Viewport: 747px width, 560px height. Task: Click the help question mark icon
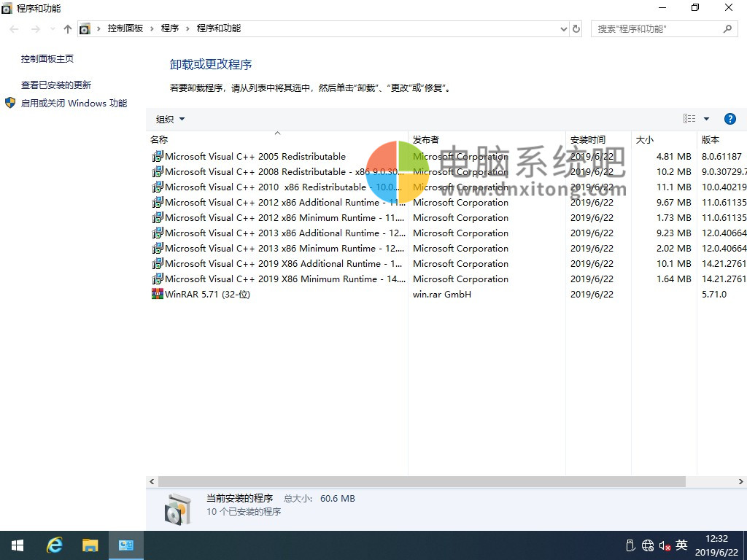[729, 119]
